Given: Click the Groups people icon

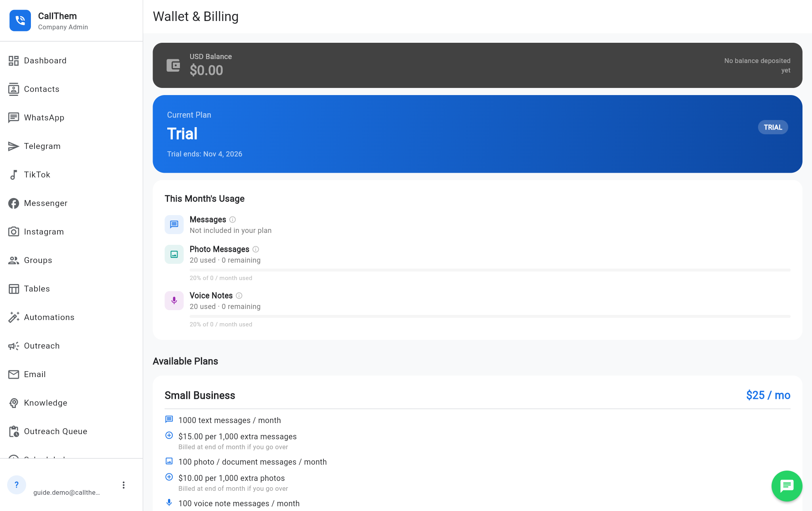Looking at the screenshot, I should click(x=13, y=260).
